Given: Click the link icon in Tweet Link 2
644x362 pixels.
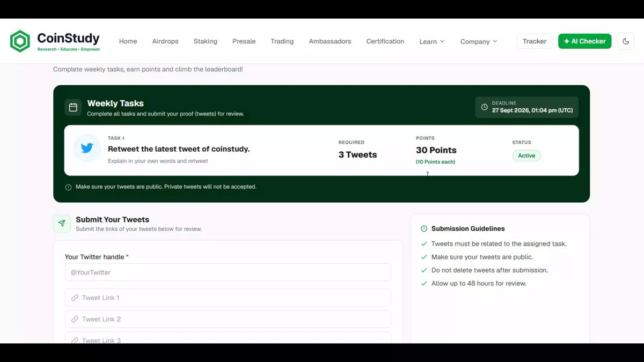Looking at the screenshot, I should pyautogui.click(x=75, y=319).
